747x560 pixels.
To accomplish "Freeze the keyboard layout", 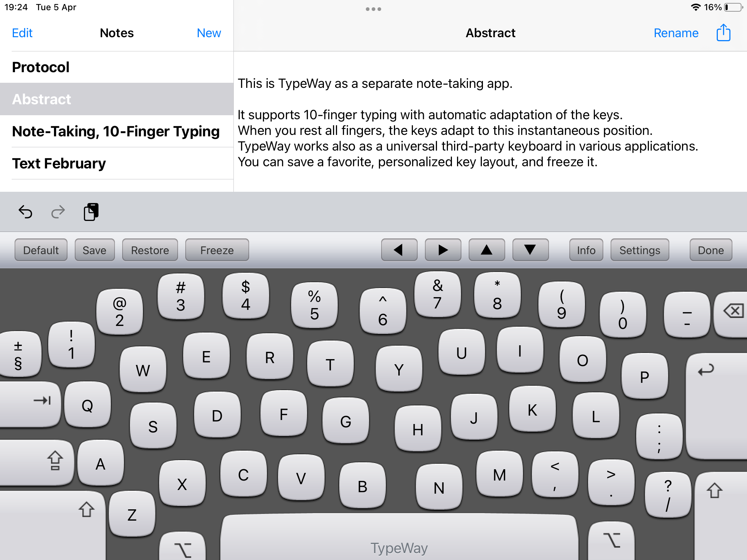I will 217,250.
